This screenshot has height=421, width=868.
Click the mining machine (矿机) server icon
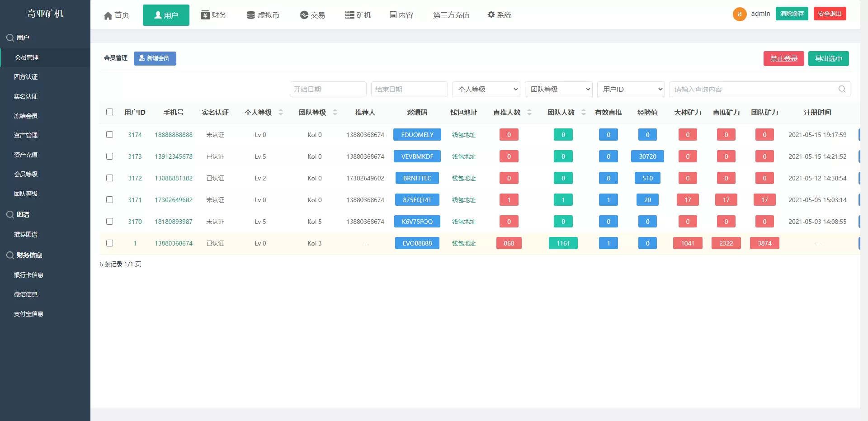[x=349, y=15]
